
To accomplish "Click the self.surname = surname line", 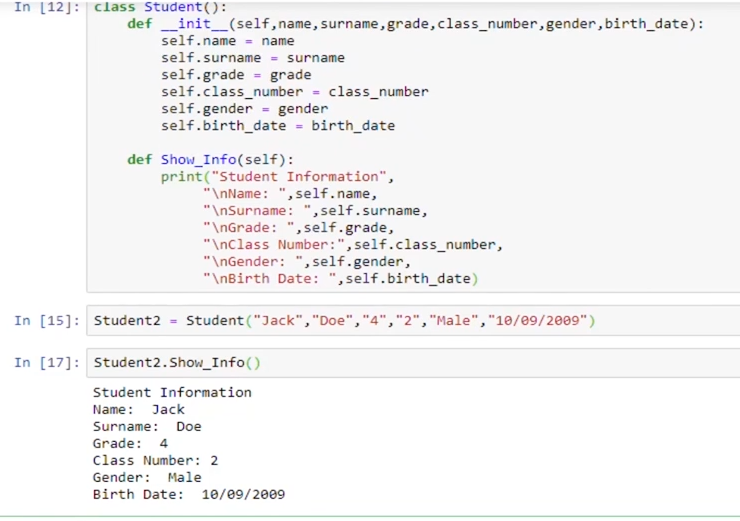I will [252, 58].
